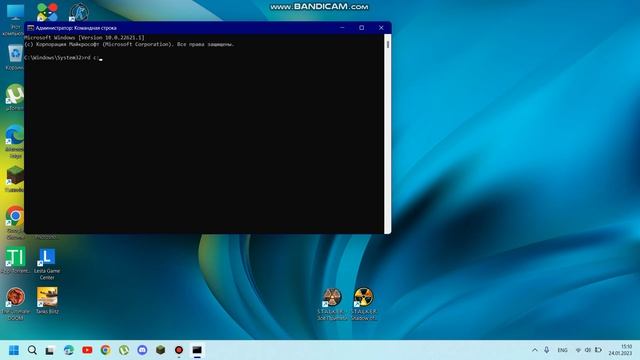The height and width of the screenshot is (360, 640).
Task: Open the Minecraft block desktop shortcut
Action: click(x=15, y=176)
